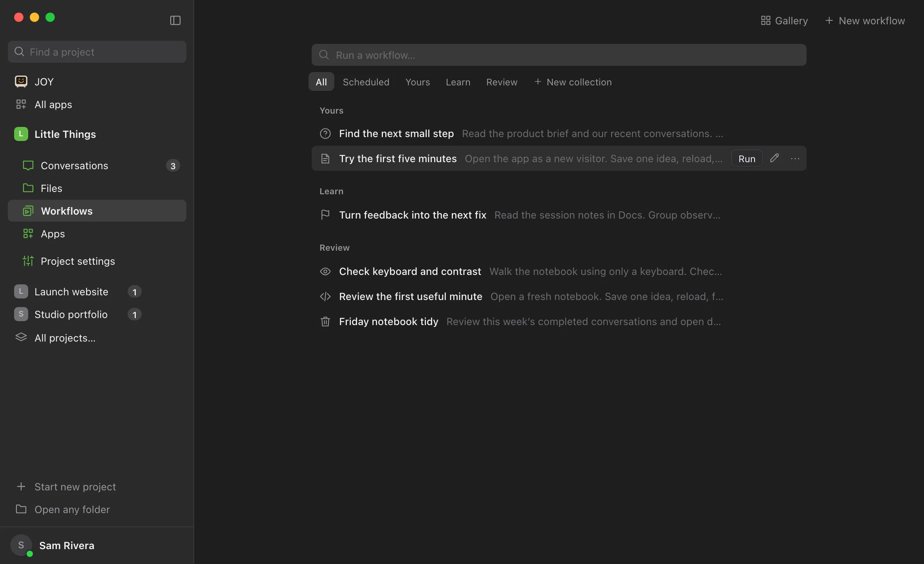Switch to the Yours tab
The height and width of the screenshot is (564, 924).
point(417,81)
